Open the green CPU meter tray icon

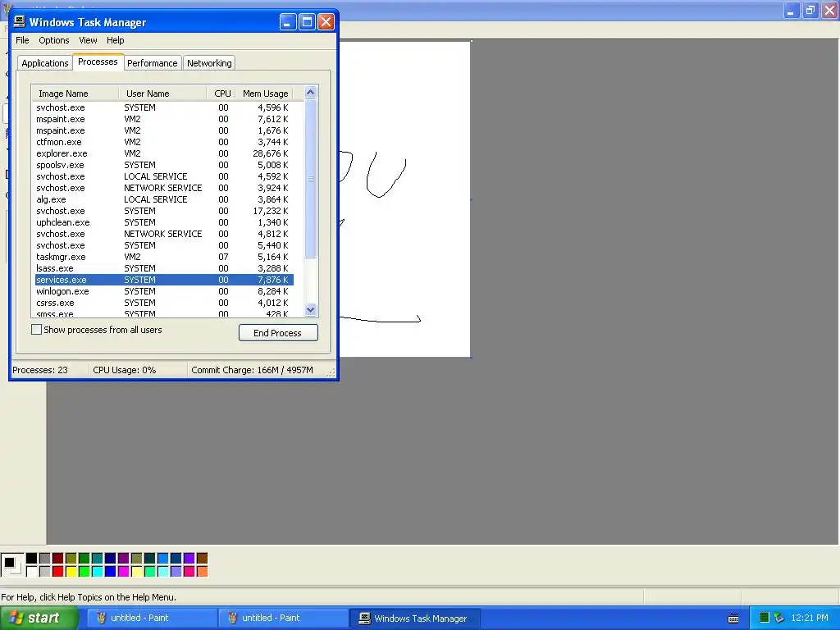(x=765, y=618)
